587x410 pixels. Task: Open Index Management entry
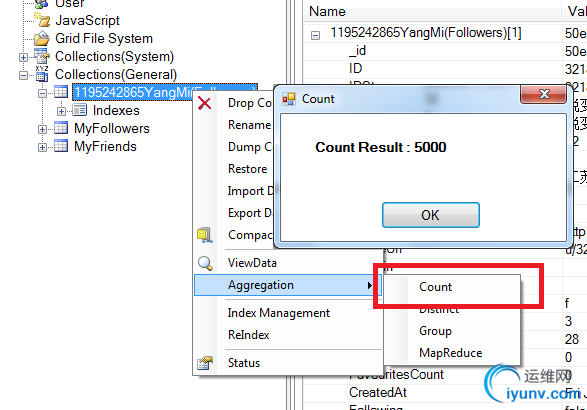click(x=288, y=313)
